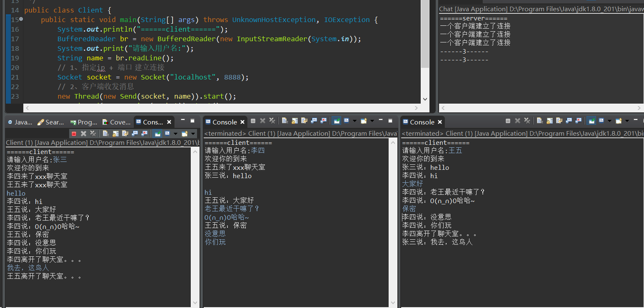Click line number 19 in editor gutter
This screenshot has width=644, height=308.
[15, 58]
